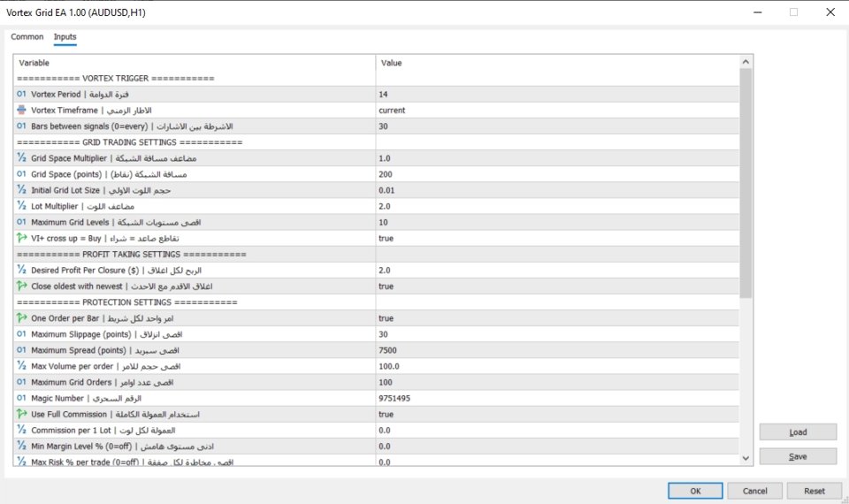Viewport: 849px width, 504px height.
Task: Close the Vortex Grid EA dialog window
Action: pos(830,11)
